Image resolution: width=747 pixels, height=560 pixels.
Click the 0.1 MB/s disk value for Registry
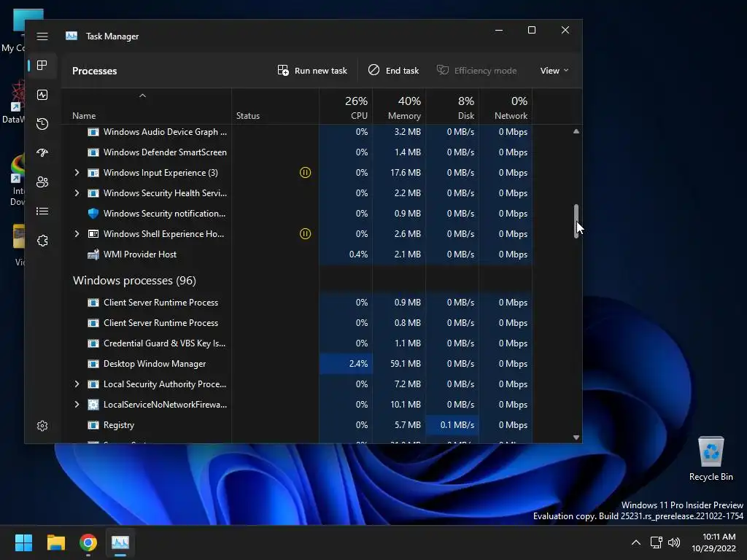[457, 425]
